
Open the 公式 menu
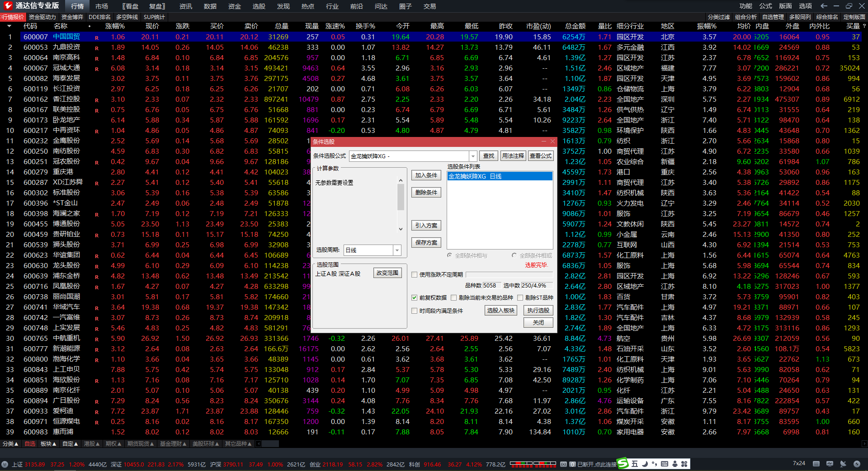click(x=765, y=6)
